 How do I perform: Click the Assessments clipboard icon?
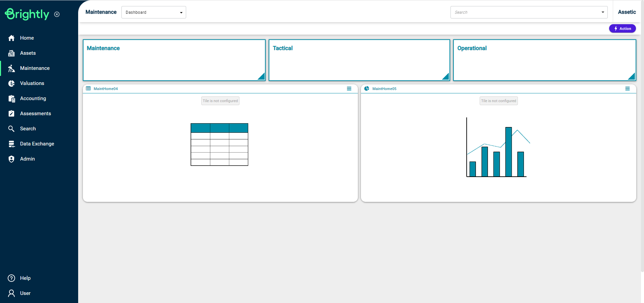tap(11, 114)
